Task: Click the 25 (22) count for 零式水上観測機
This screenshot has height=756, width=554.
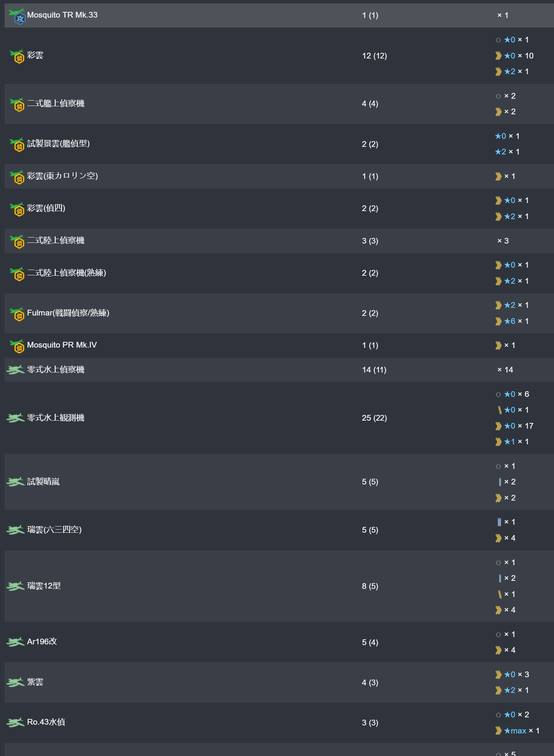Action: tap(374, 418)
